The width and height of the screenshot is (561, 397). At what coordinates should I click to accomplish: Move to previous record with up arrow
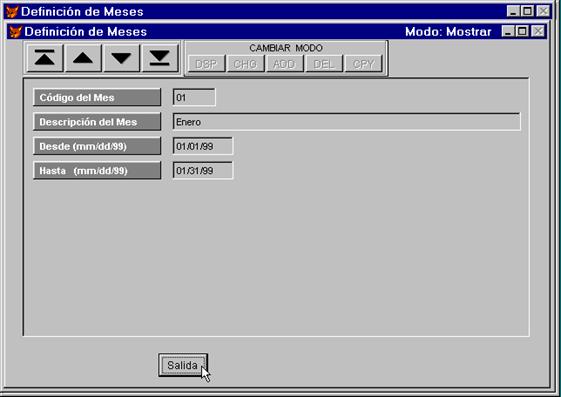coord(83,58)
